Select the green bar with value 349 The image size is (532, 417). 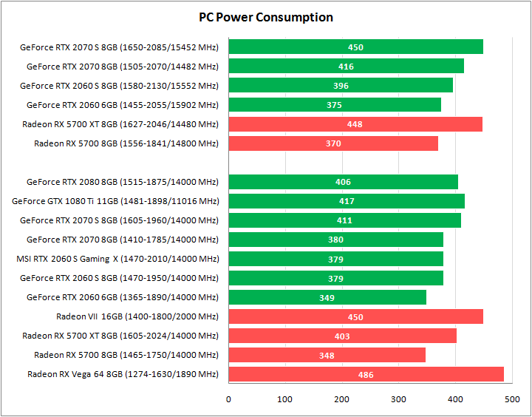pyautogui.click(x=327, y=297)
